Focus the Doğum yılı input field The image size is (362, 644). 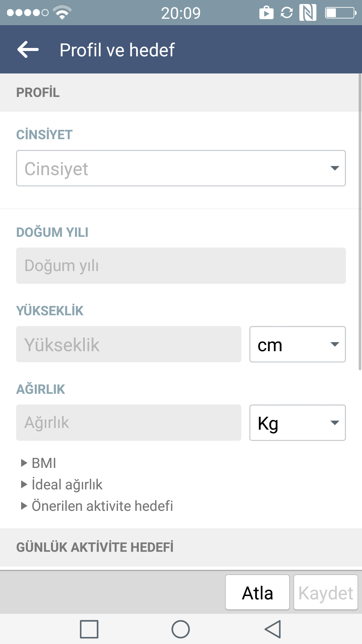coord(181,266)
